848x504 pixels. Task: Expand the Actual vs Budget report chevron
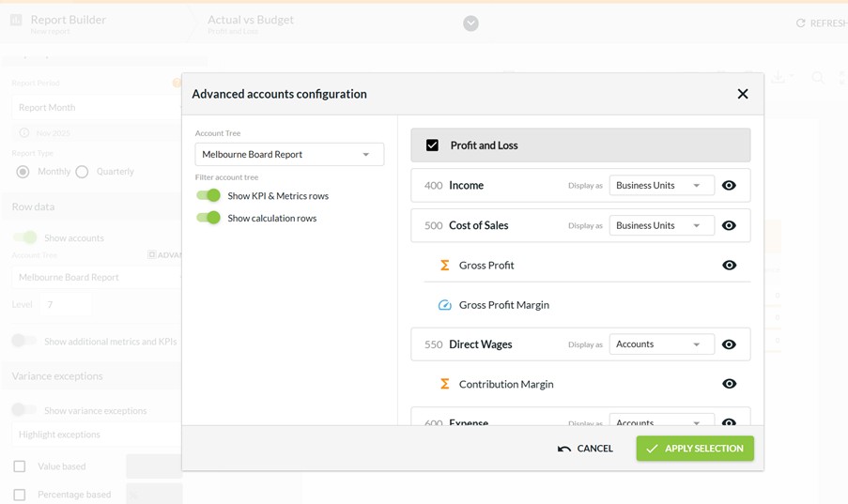[470, 23]
